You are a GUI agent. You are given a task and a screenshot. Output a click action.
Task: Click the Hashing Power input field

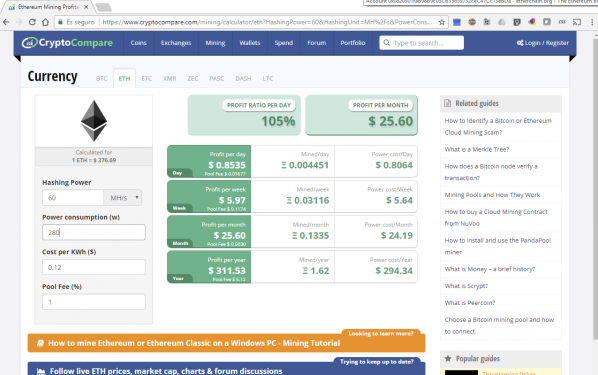pyautogui.click(x=73, y=198)
